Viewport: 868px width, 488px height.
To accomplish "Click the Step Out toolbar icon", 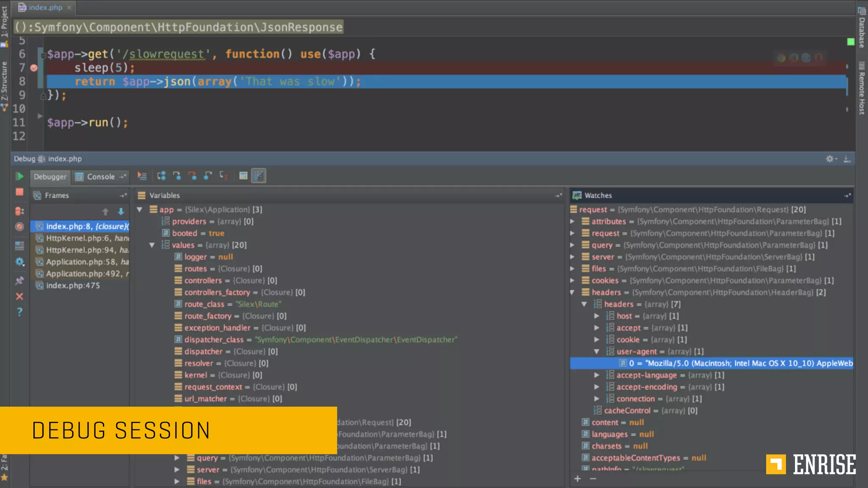I will point(208,176).
